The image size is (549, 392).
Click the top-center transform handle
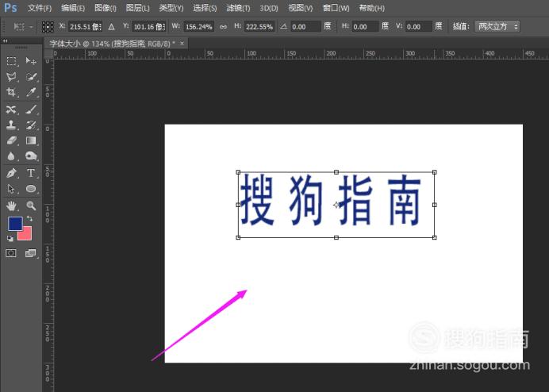click(336, 172)
